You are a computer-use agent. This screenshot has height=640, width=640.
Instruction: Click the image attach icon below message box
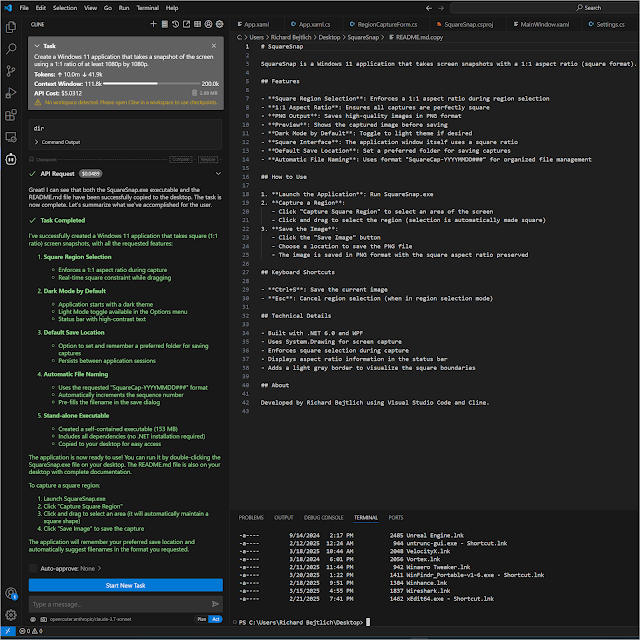pos(44,620)
